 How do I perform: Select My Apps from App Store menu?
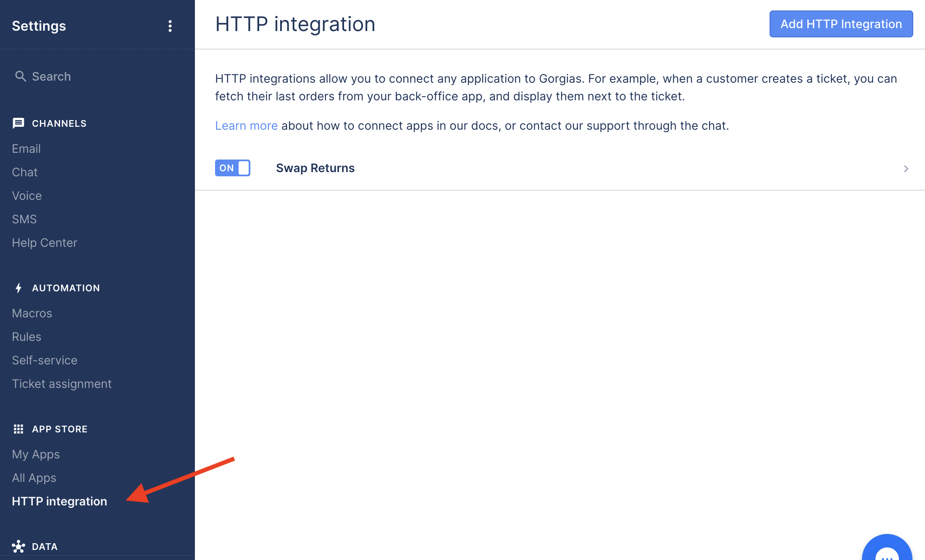(x=35, y=454)
